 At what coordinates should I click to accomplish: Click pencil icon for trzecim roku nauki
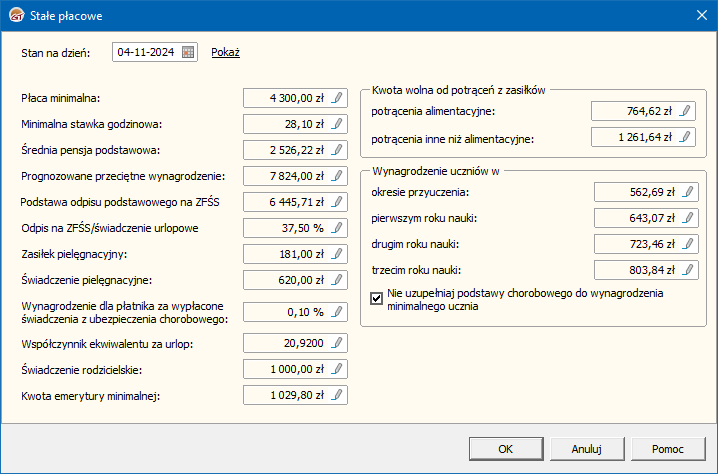click(x=688, y=270)
